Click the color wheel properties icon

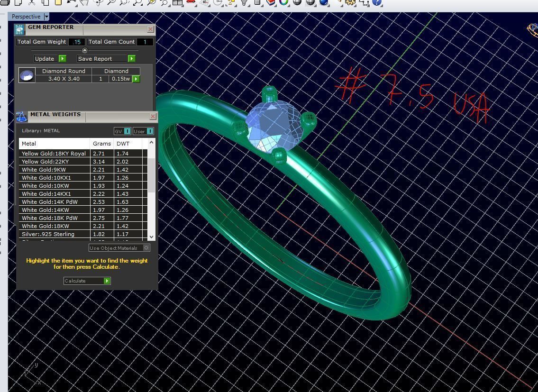click(x=284, y=2)
